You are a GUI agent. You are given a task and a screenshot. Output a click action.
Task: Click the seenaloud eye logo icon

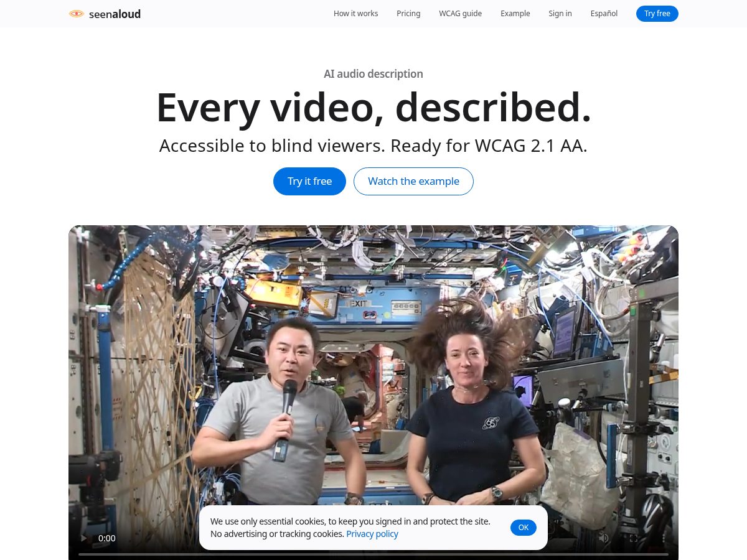pyautogui.click(x=76, y=14)
